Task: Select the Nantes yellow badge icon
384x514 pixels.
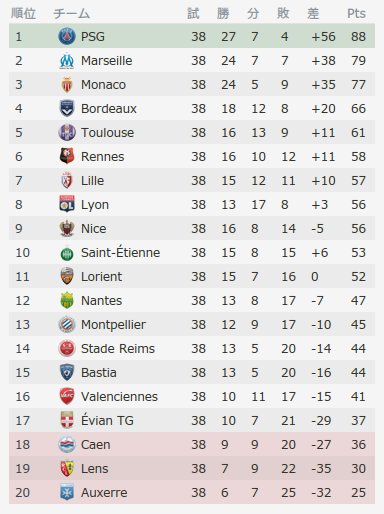Action: click(x=67, y=300)
